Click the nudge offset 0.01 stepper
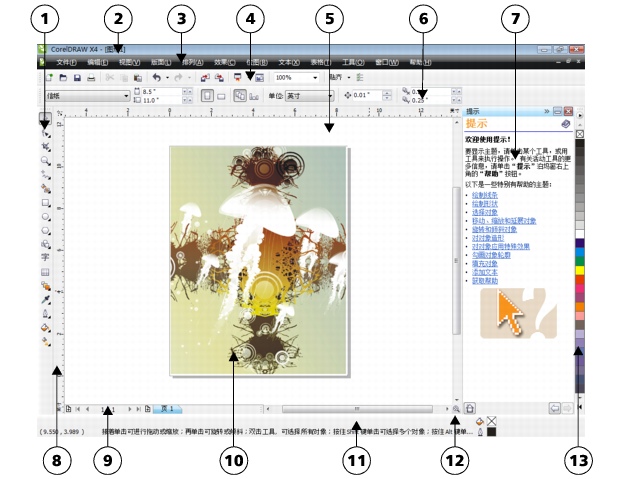The width and height of the screenshot is (622, 479). point(387,96)
